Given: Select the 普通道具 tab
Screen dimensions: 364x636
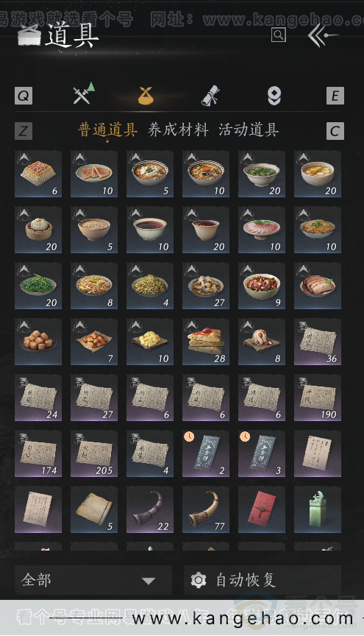Looking at the screenshot, I should [x=108, y=130].
